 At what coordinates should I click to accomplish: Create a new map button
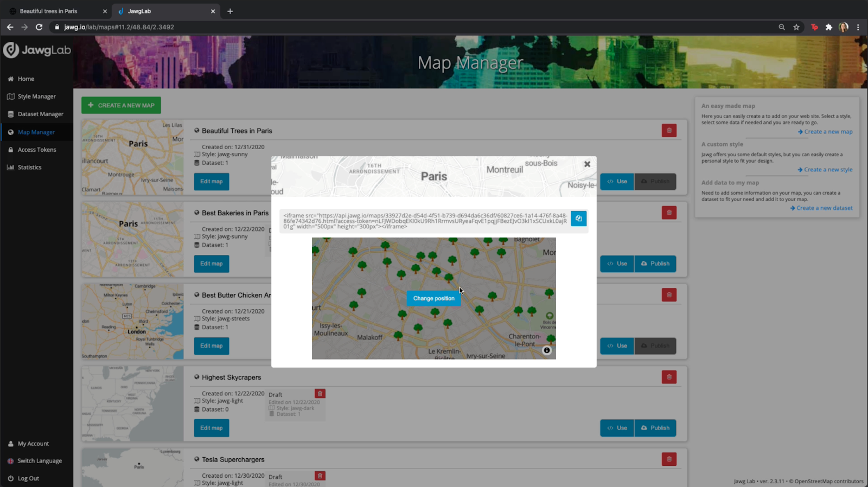121,105
